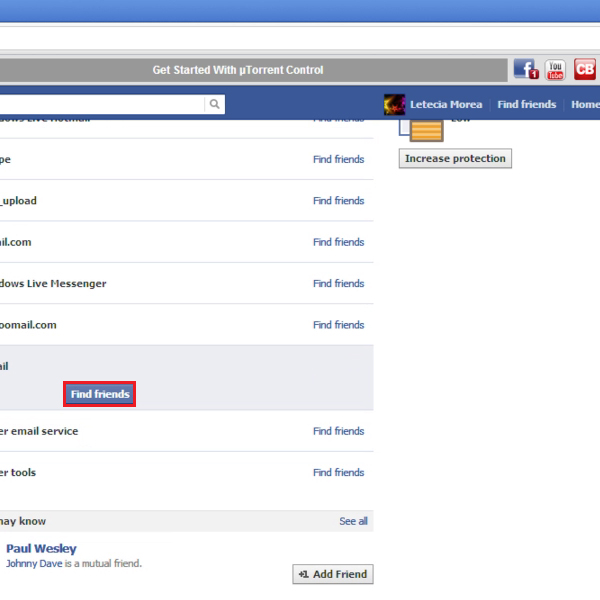Select the il.com row label

(x=15, y=242)
